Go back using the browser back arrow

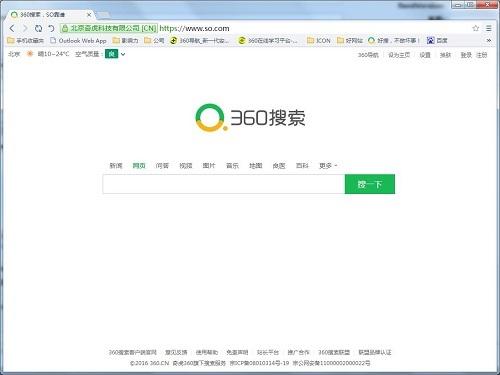click(12, 28)
